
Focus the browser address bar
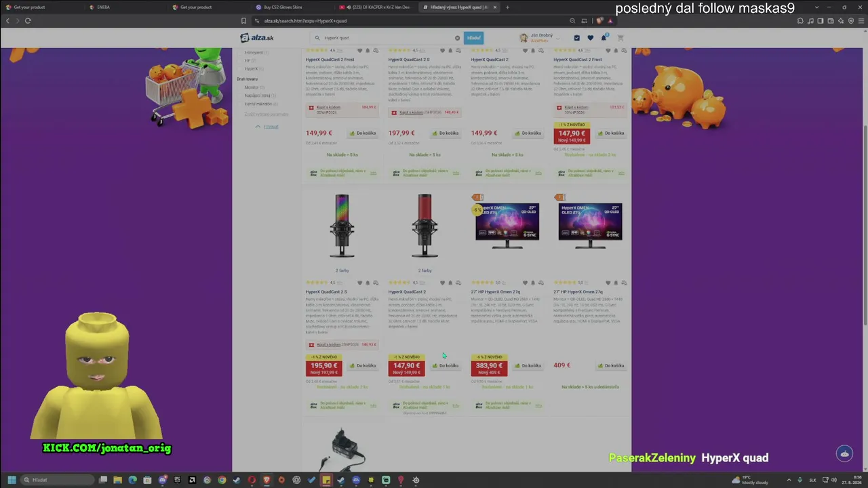click(407, 21)
